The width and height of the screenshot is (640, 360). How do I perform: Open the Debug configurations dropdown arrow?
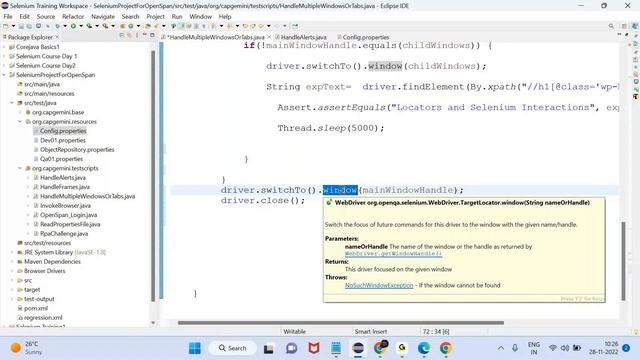[x=65, y=26]
